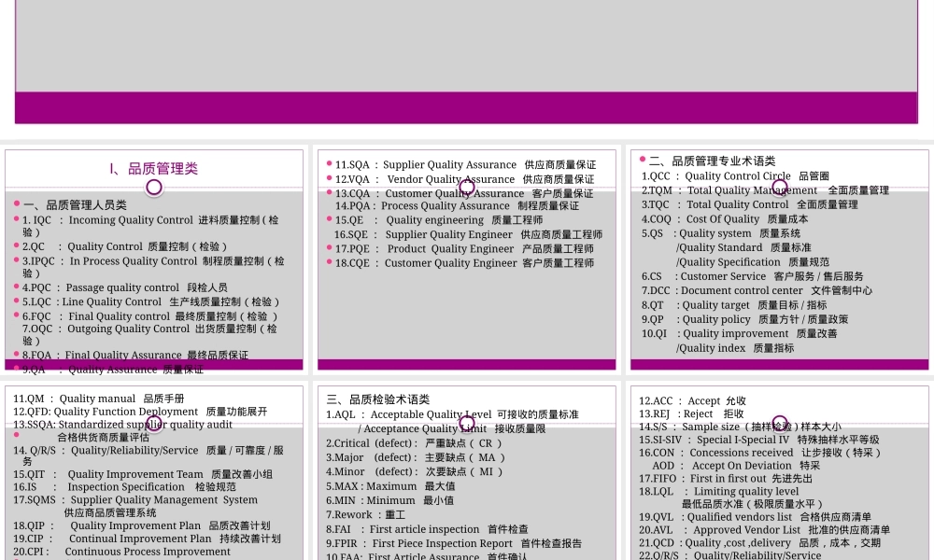Select '12.QFD: Quality Function Deployment'

[x=106, y=412]
